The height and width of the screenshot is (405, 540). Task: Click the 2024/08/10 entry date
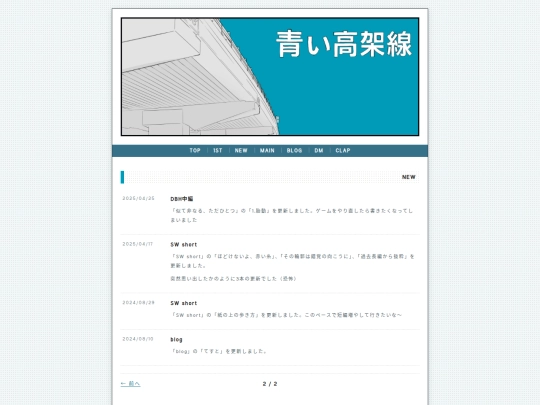click(x=138, y=339)
